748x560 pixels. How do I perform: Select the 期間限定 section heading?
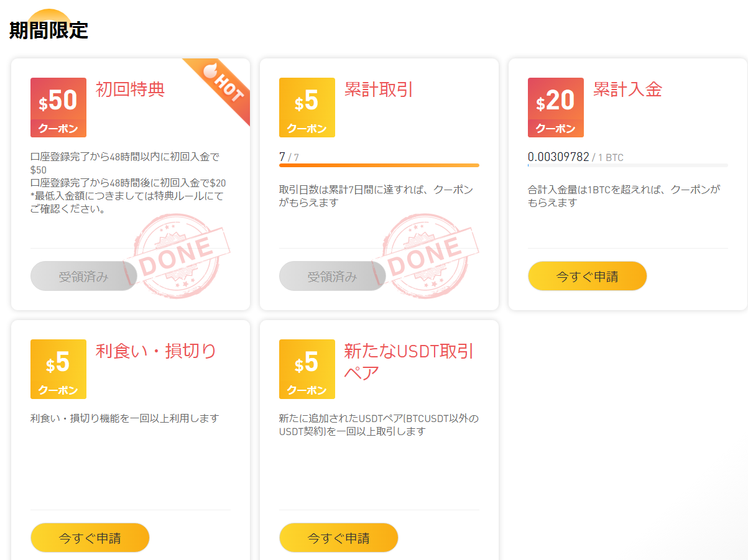pyautogui.click(x=48, y=29)
